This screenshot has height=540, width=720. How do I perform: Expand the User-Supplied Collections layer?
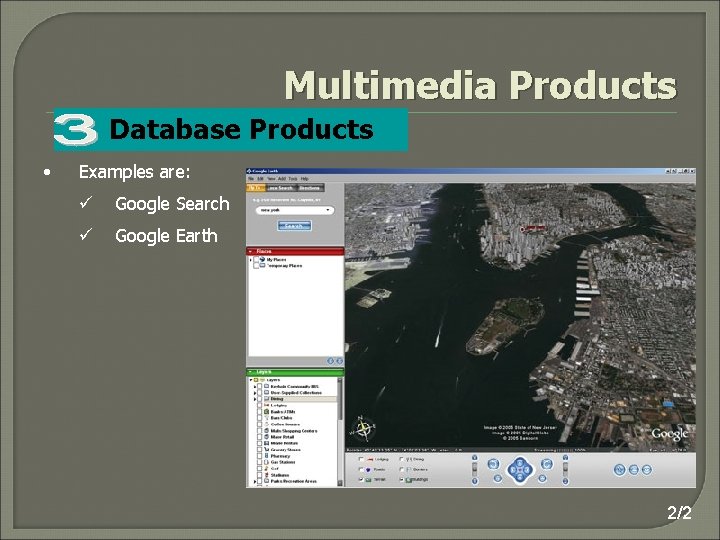pyautogui.click(x=255, y=393)
